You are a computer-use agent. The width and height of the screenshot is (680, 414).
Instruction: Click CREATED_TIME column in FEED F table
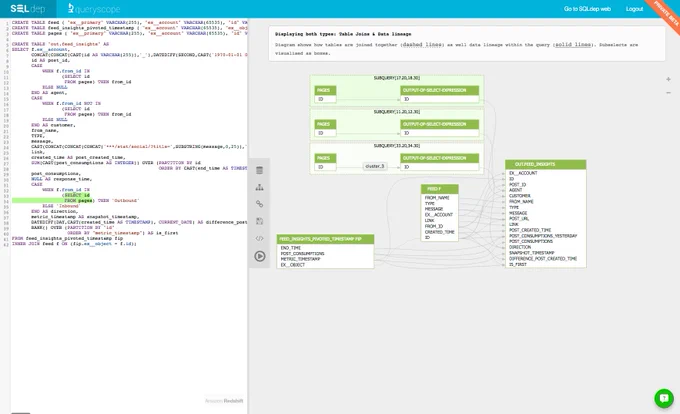pos(439,232)
